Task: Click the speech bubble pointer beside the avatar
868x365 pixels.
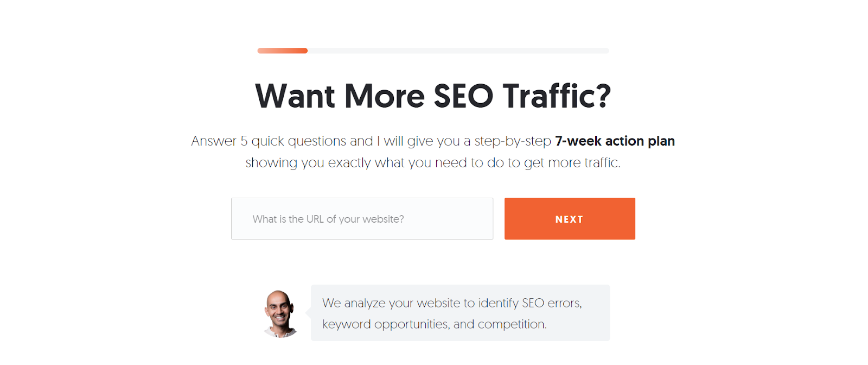Action: point(308,313)
